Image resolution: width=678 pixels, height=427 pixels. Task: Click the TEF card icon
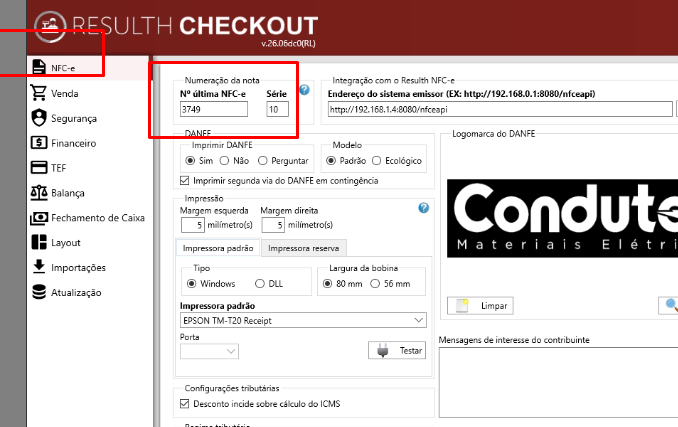39,167
